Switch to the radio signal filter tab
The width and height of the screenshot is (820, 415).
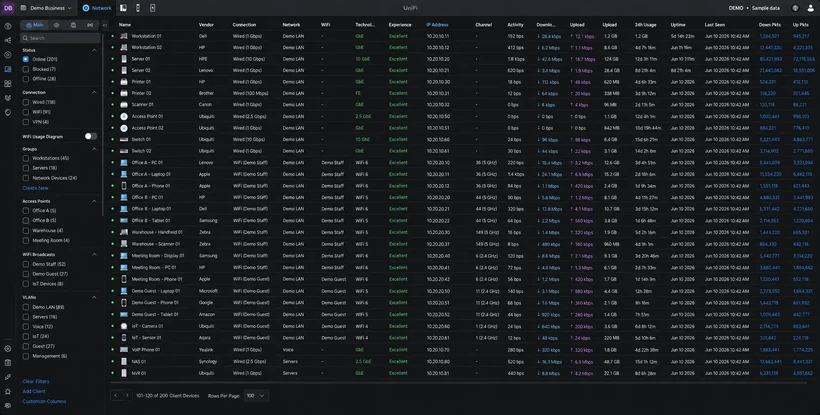pyautogui.click(x=90, y=25)
